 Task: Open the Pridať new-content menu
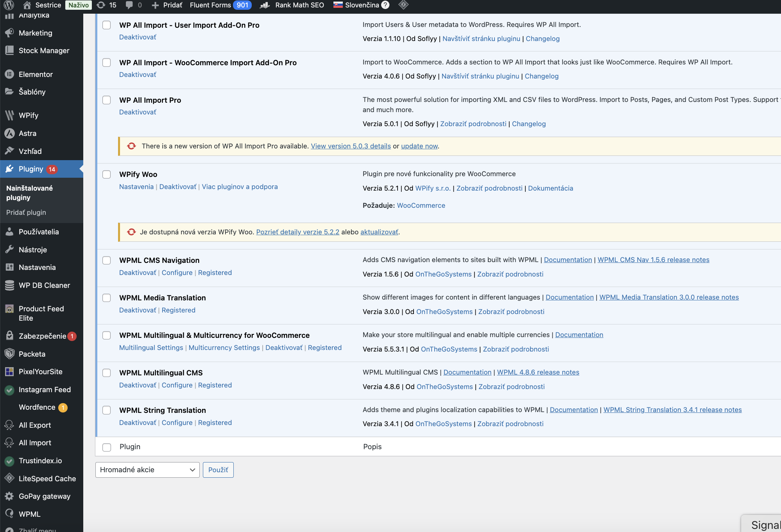click(x=167, y=5)
